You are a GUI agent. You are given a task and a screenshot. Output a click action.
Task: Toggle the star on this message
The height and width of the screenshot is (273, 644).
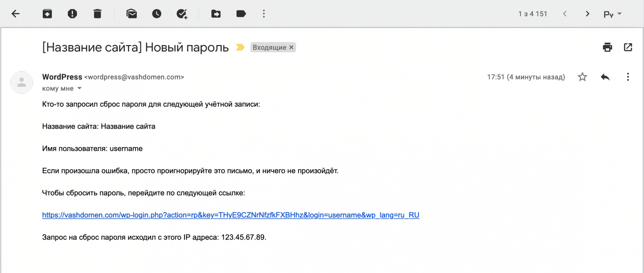point(582,77)
